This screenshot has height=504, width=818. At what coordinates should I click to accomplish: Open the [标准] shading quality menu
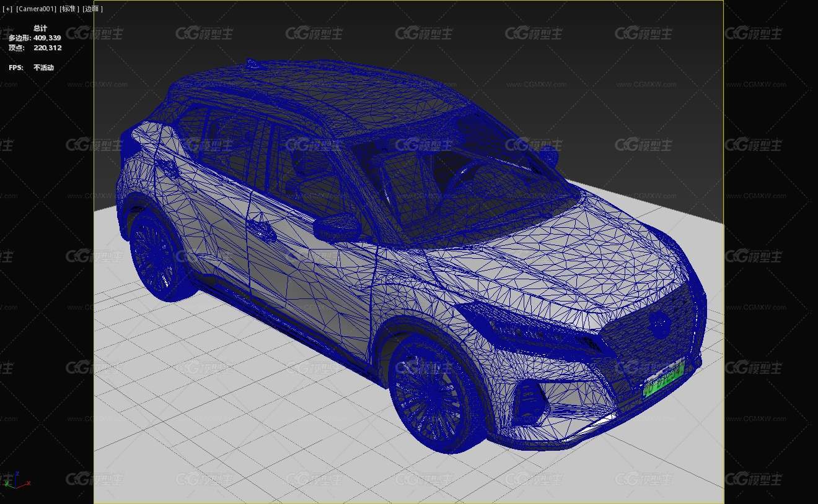click(69, 9)
